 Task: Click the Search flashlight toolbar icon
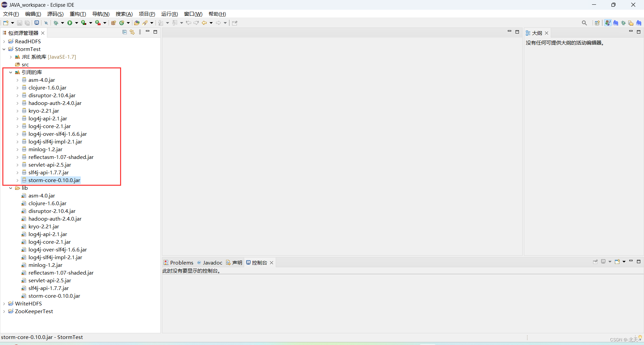(145, 23)
